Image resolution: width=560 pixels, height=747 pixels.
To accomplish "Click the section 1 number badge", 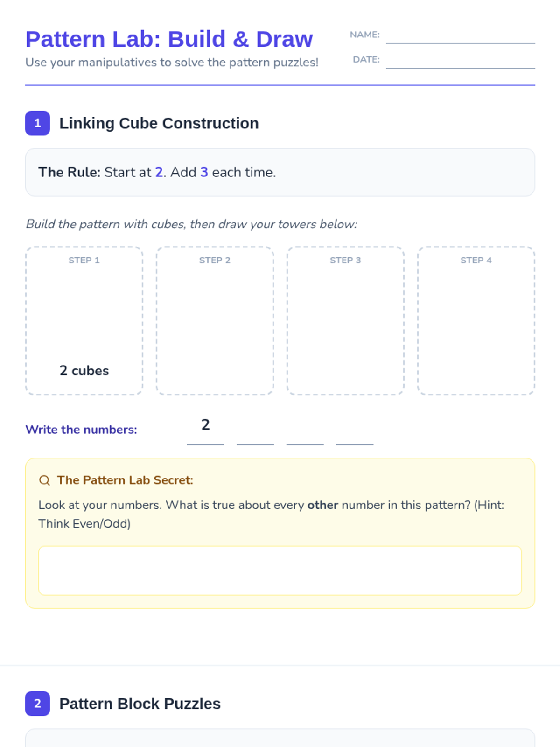I will click(37, 123).
